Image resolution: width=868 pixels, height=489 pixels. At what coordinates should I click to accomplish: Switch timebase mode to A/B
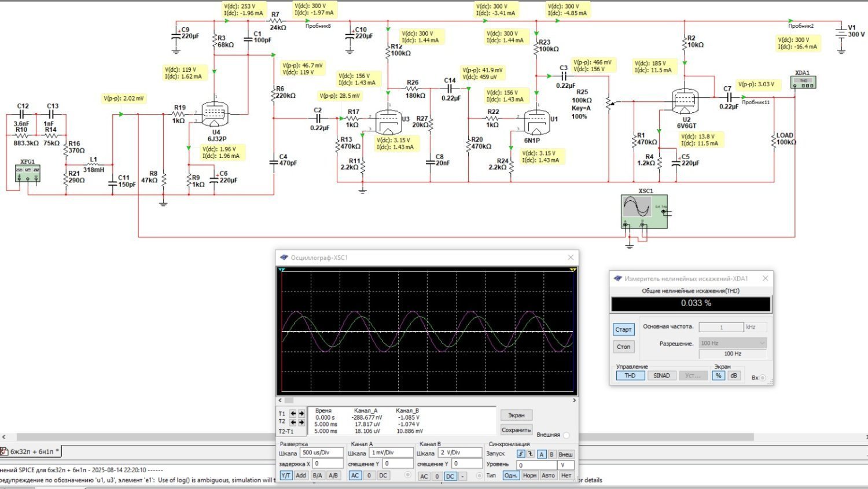[333, 475]
